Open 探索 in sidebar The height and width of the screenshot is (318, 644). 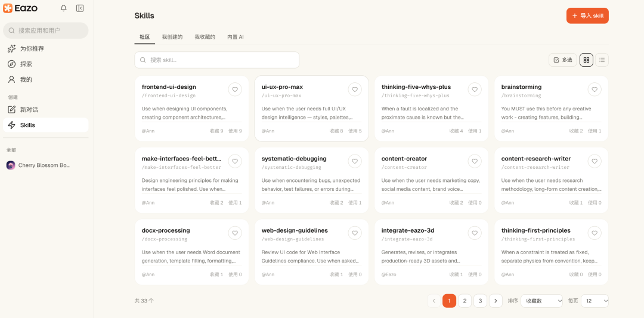tap(45, 64)
